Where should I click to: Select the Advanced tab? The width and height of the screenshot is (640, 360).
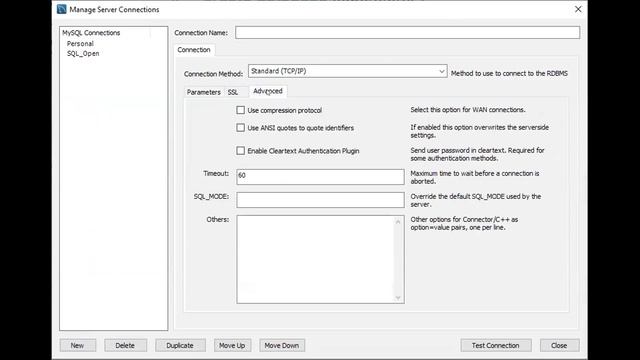coord(268,91)
